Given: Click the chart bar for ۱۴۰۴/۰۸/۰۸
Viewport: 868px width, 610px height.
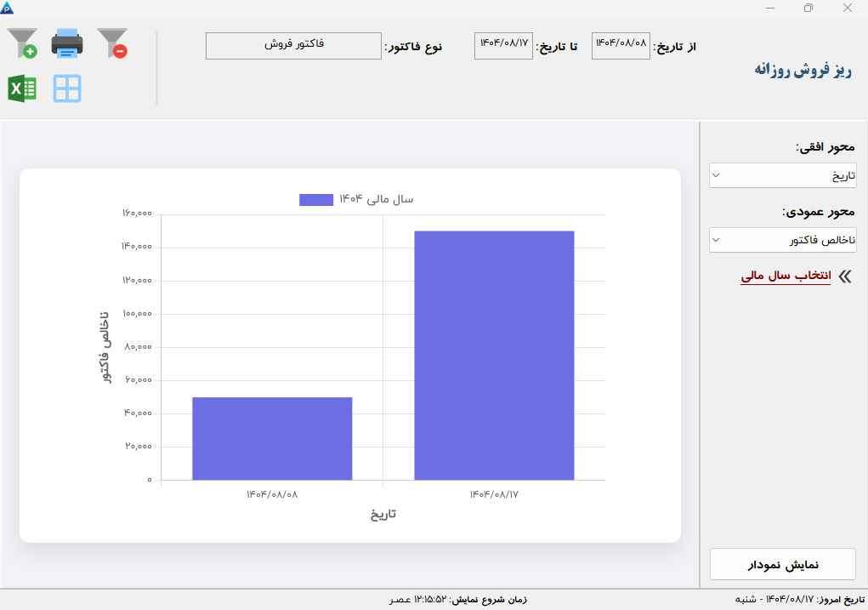Looking at the screenshot, I should click(x=272, y=438).
